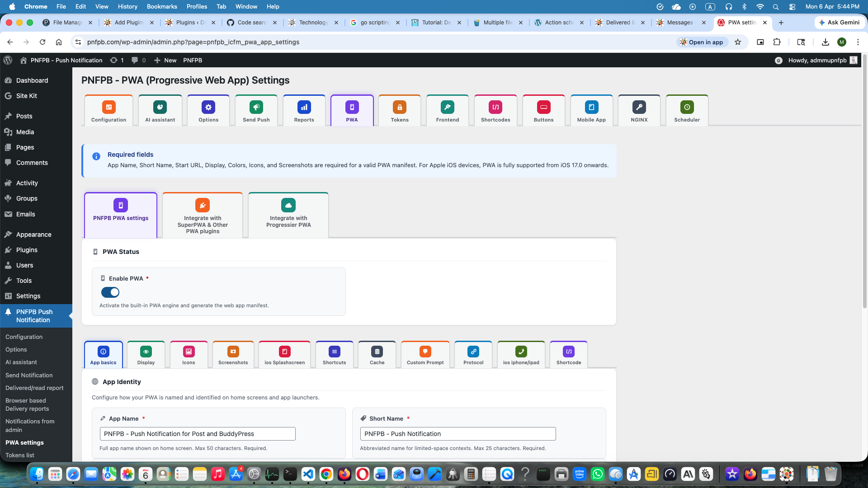Open the Bookmarks menu in the menu bar
Viewport: 868px width, 488px height.
click(x=161, y=6)
